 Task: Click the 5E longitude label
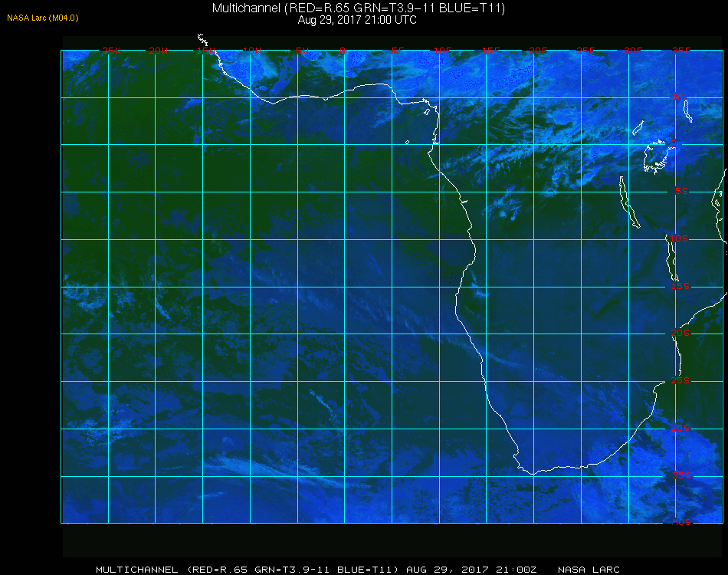[398, 51]
